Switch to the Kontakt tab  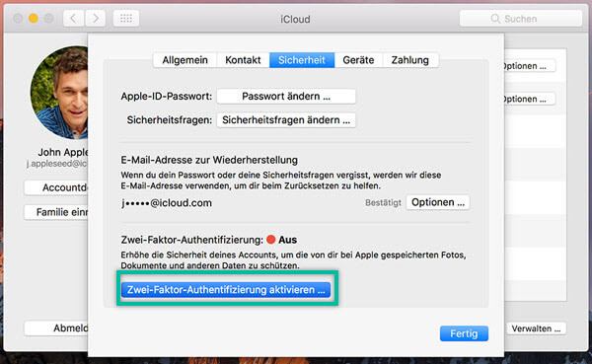tap(243, 60)
